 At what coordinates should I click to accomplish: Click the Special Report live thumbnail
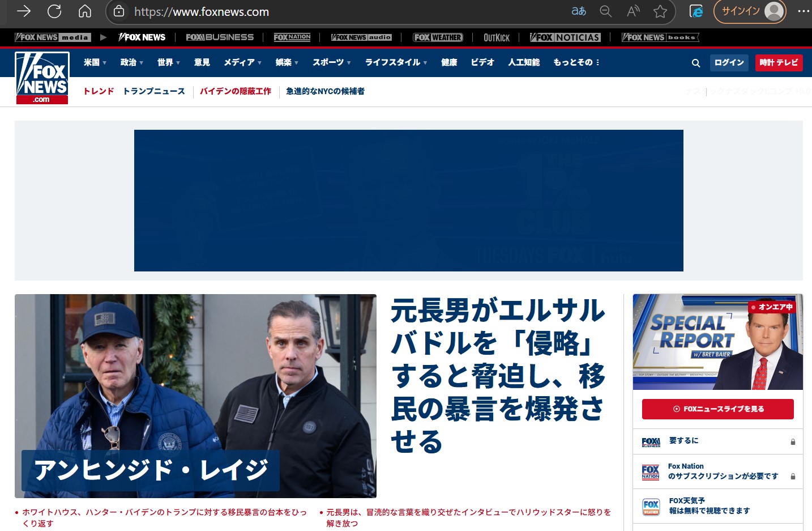coord(718,342)
